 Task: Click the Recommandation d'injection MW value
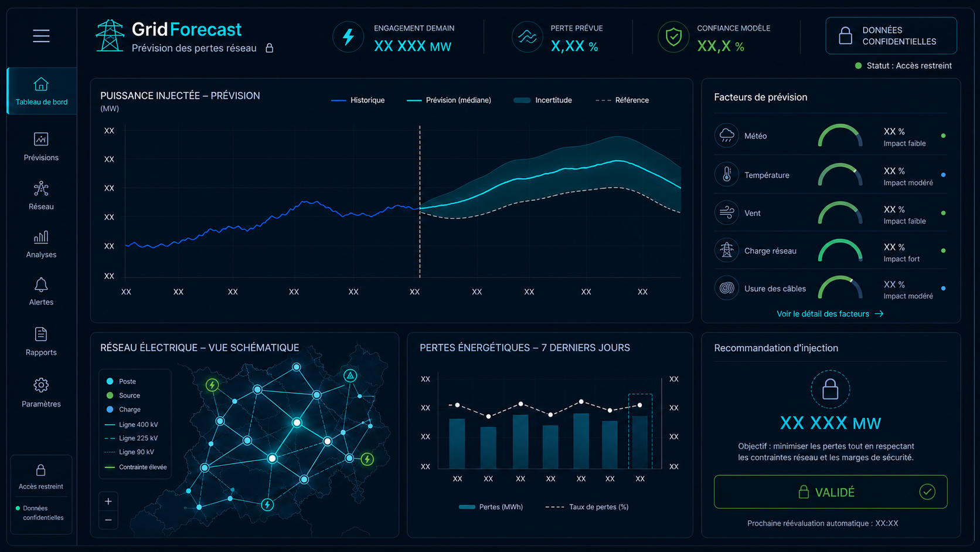point(830,423)
